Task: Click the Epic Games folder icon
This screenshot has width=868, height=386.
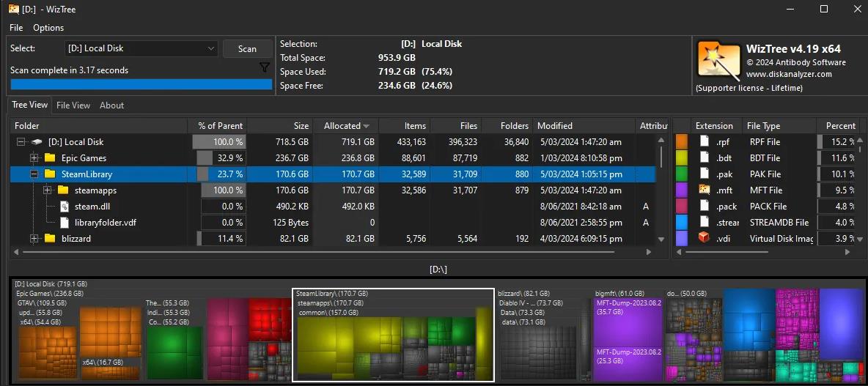Action: pos(50,157)
